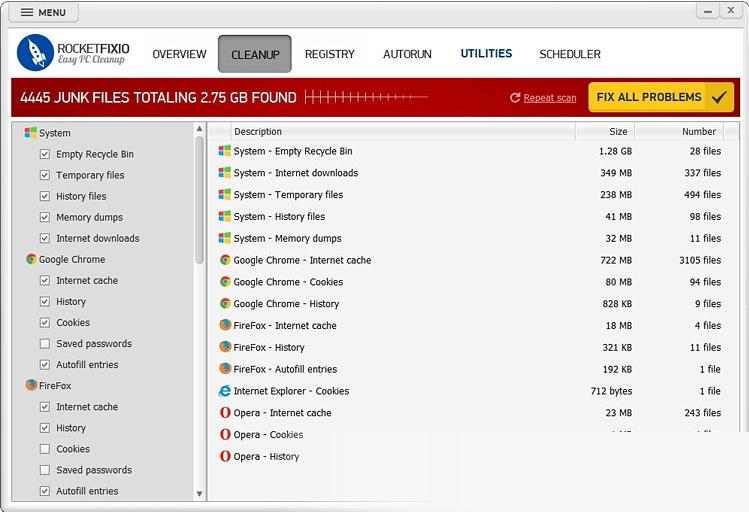Click Firefox icon on FireFox - Internet cache row
The width and height of the screenshot is (749, 512).
point(225,325)
